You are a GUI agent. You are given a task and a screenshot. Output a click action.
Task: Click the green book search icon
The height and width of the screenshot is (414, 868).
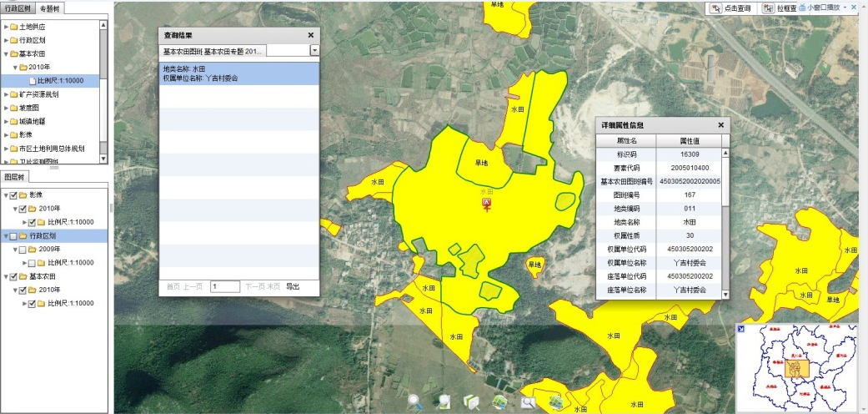(x=471, y=401)
